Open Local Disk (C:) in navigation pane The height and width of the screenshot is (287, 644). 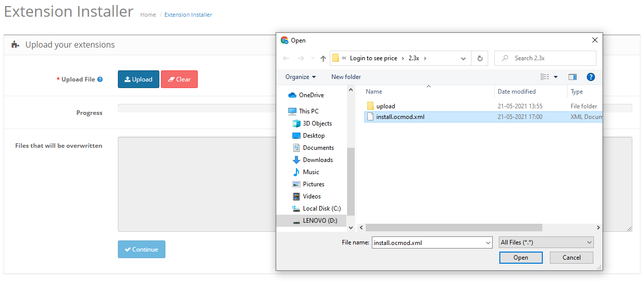[x=322, y=209]
